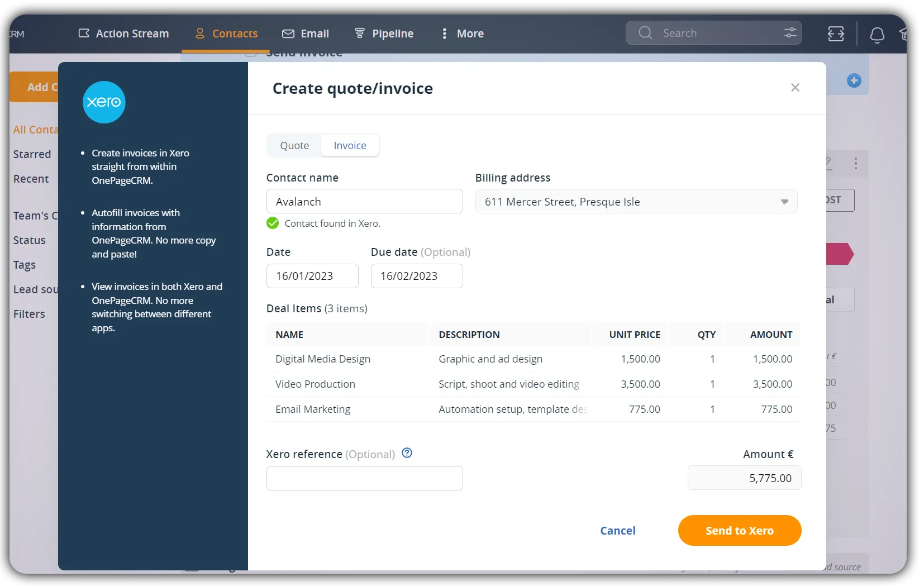Viewport: 924px width, 586px height.
Task: Select the Video Production item
Action: tap(315, 384)
